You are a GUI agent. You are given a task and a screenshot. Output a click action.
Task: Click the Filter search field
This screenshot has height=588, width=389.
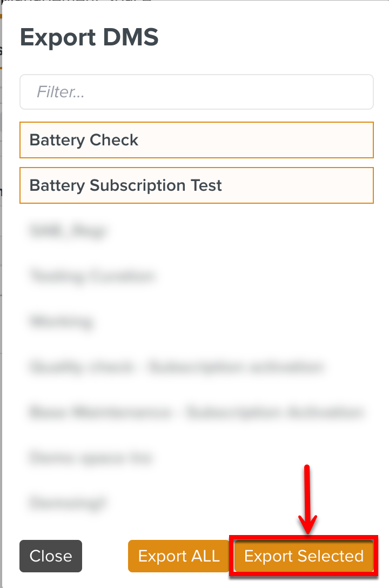coord(197,92)
